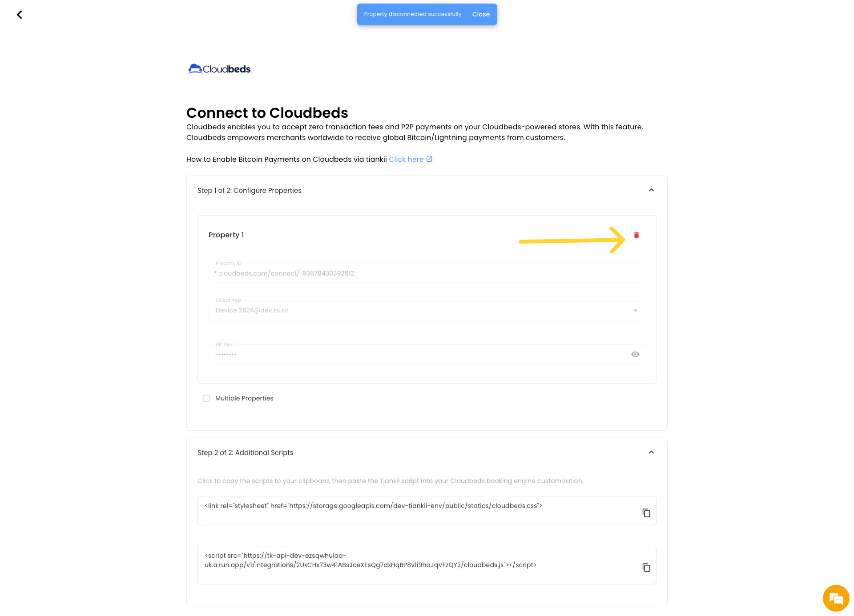This screenshot has height=616, width=854.
Task: Show the API Key value
Action: pyautogui.click(x=635, y=354)
